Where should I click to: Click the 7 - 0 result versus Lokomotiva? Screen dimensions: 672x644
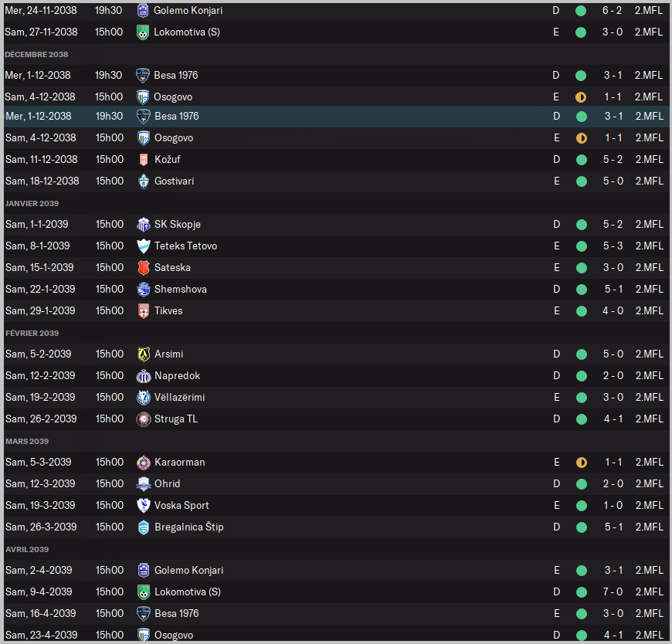(613, 592)
